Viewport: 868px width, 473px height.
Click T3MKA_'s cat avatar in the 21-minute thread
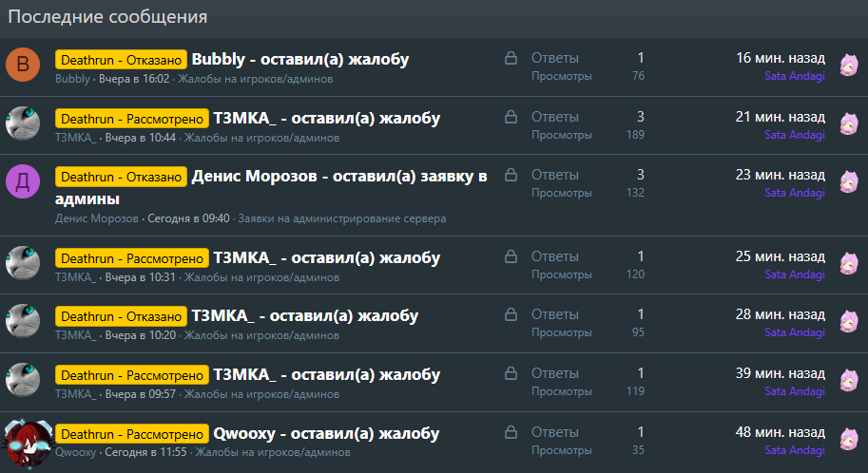pyautogui.click(x=23, y=123)
